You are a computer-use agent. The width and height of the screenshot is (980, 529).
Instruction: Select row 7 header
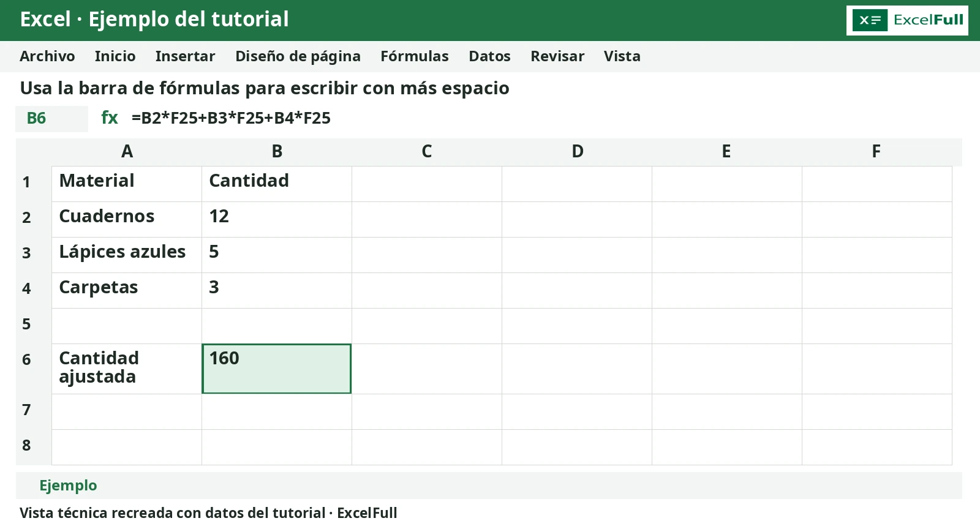pos(34,411)
